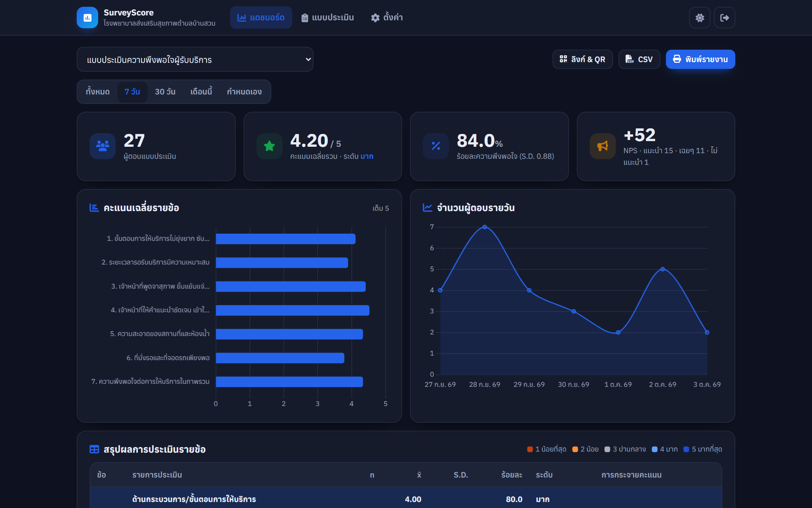Viewport: 812px width, 508px height.
Task: Expand the survey form selector dropdown
Action: [x=195, y=59]
